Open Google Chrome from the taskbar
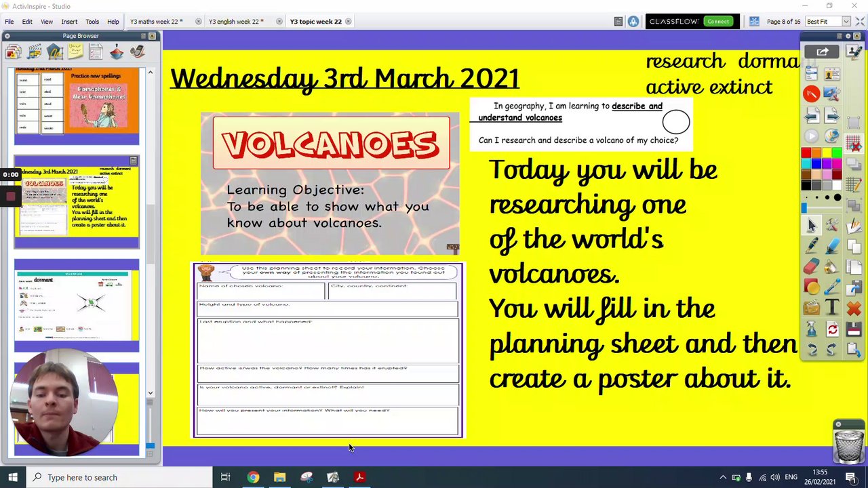 pyautogui.click(x=252, y=477)
